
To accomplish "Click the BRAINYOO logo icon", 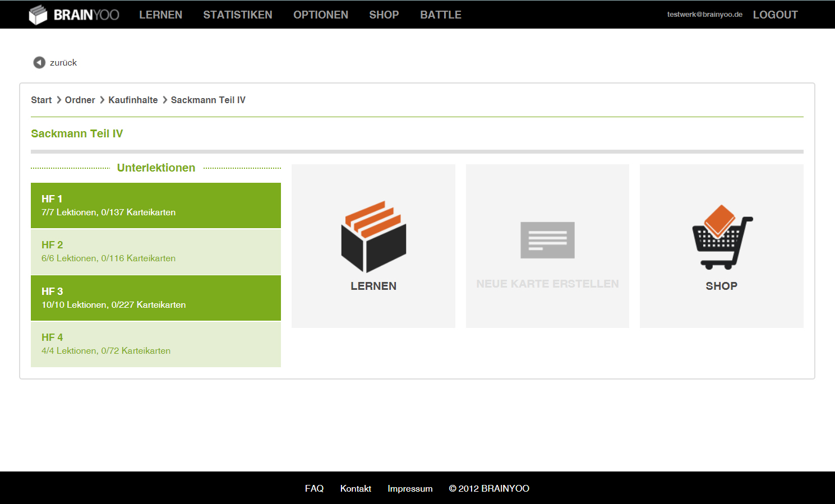I will pyautogui.click(x=38, y=15).
